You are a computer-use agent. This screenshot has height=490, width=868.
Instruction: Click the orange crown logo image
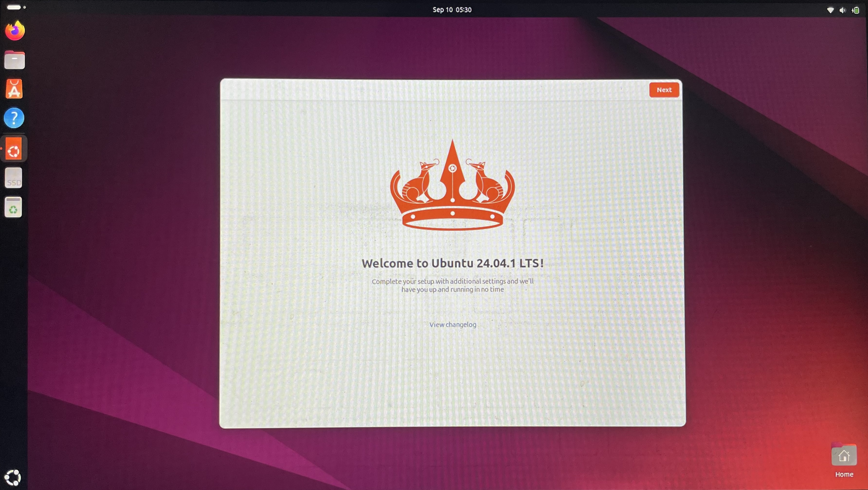pyautogui.click(x=452, y=185)
